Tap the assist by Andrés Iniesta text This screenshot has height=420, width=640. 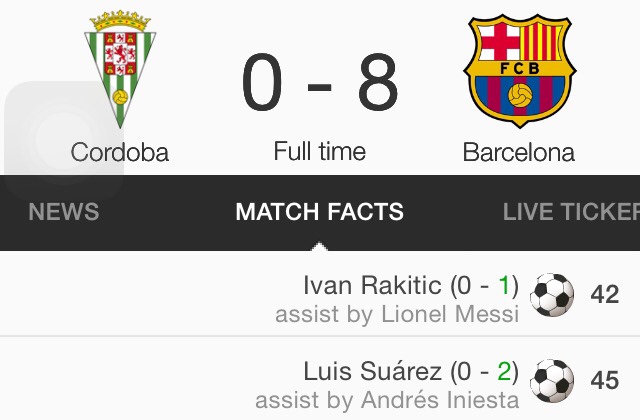click(x=387, y=401)
